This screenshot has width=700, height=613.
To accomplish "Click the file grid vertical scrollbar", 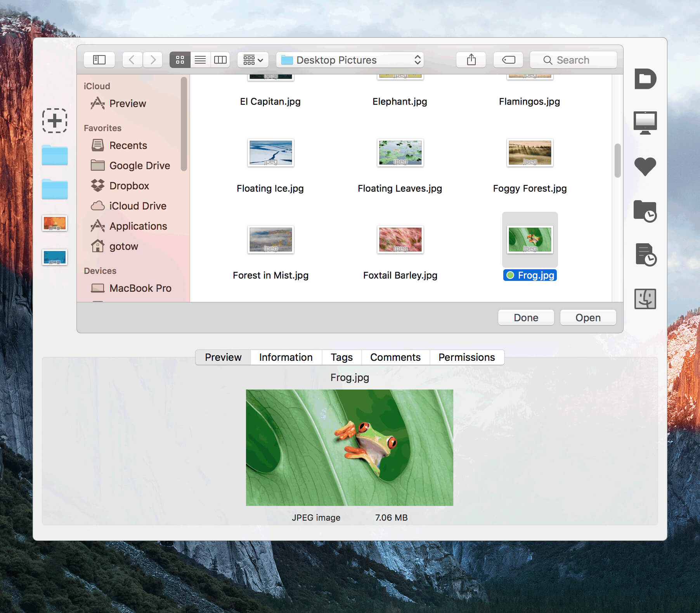I will click(617, 161).
